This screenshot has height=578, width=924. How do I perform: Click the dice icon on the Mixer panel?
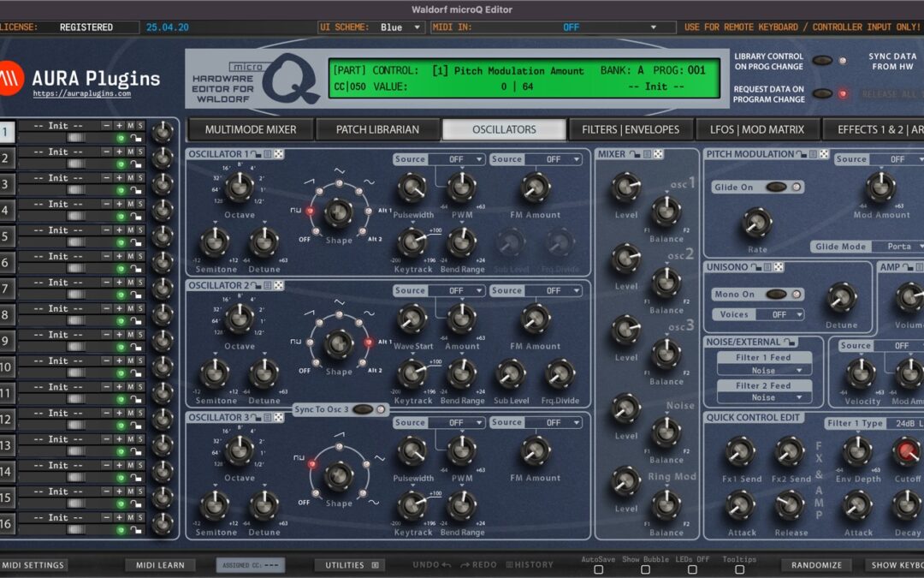[x=659, y=154]
